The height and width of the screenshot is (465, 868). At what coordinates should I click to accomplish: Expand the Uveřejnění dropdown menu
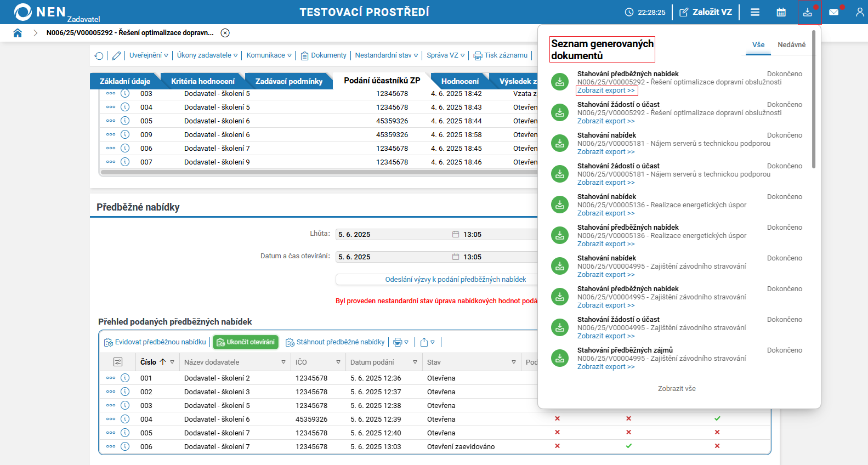click(149, 55)
